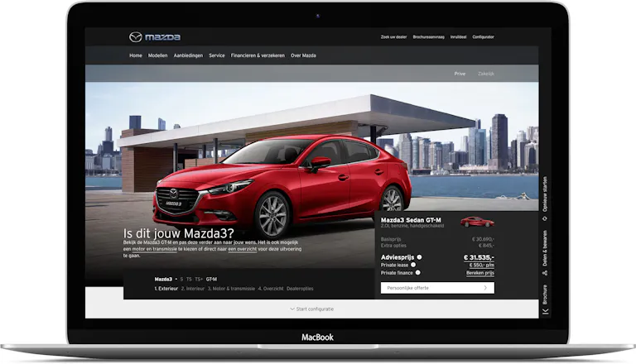
Task: Switch to the Zakelijk tab
Action: click(x=486, y=74)
